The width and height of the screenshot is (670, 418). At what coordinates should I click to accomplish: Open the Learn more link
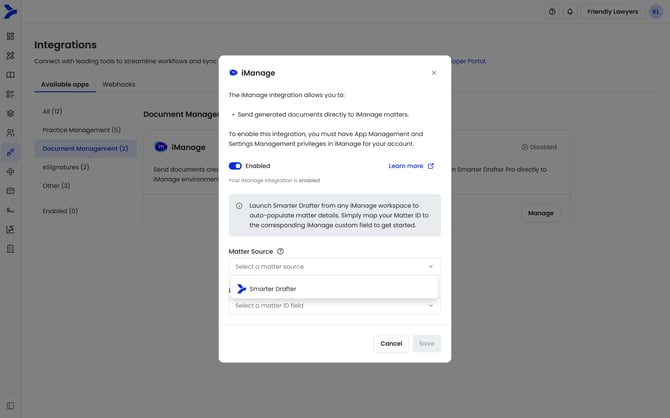(411, 166)
